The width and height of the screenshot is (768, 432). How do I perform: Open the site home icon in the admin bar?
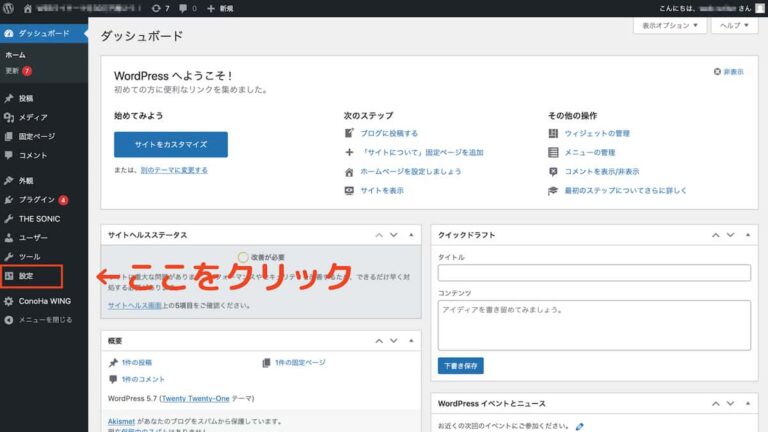pos(27,8)
